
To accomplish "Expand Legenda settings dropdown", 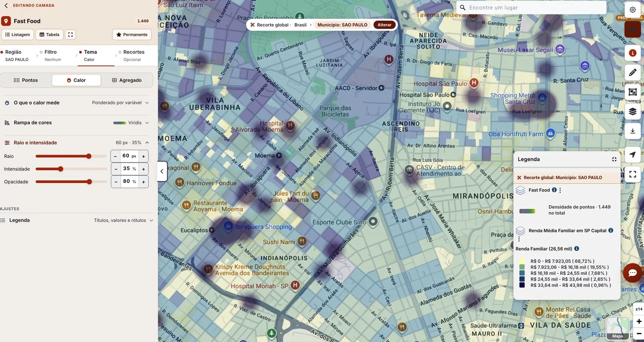I will click(76, 220).
